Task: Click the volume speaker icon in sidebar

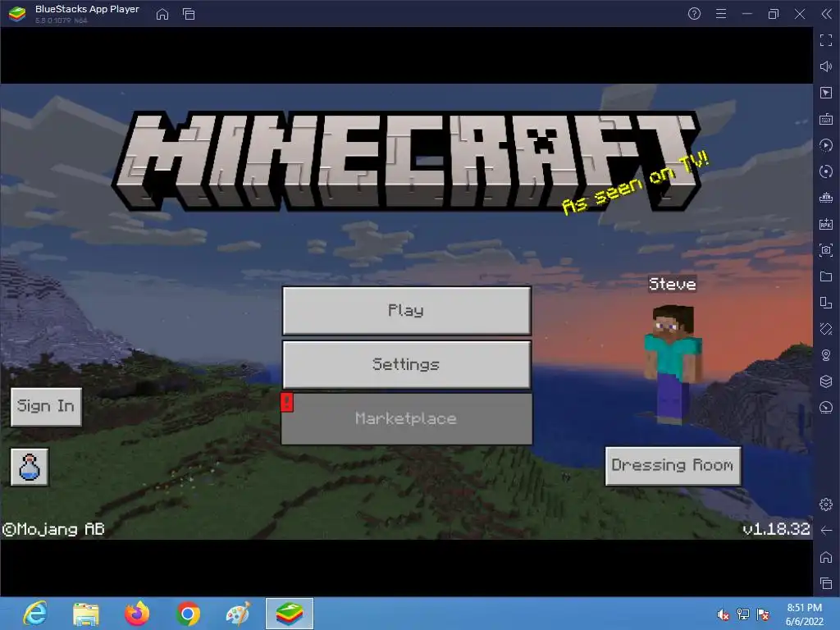Action: (x=826, y=66)
